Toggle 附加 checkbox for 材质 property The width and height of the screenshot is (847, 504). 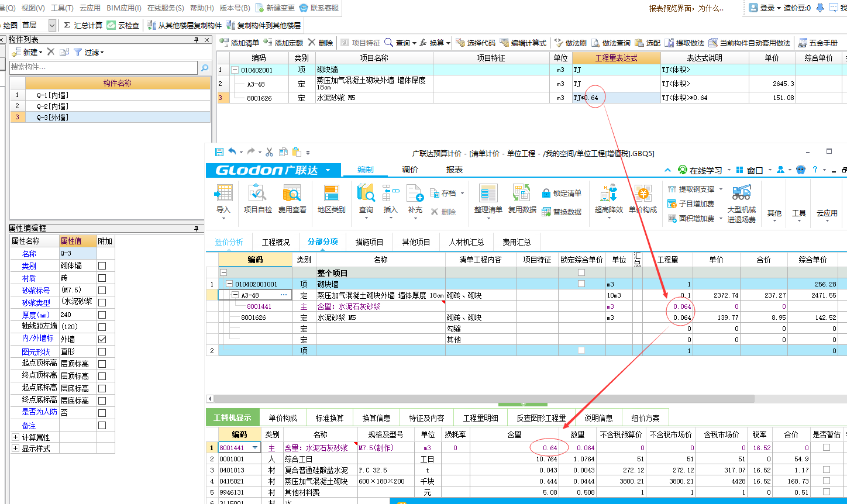tap(102, 278)
